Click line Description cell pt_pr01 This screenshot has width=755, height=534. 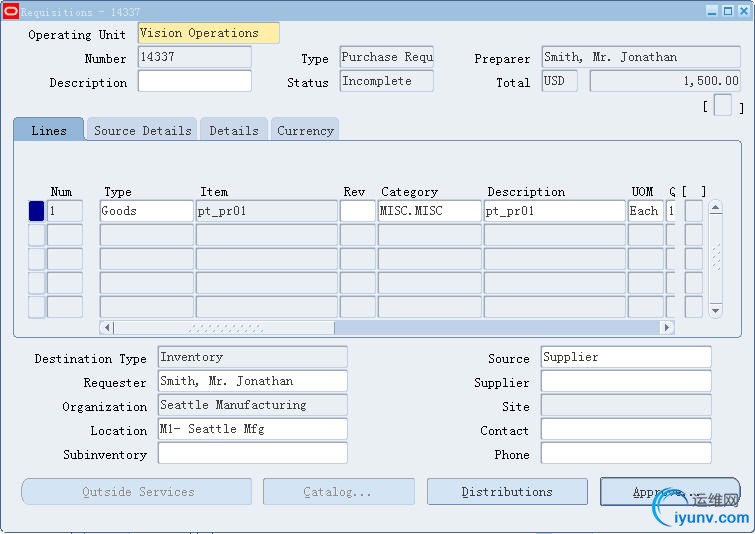[x=554, y=211]
